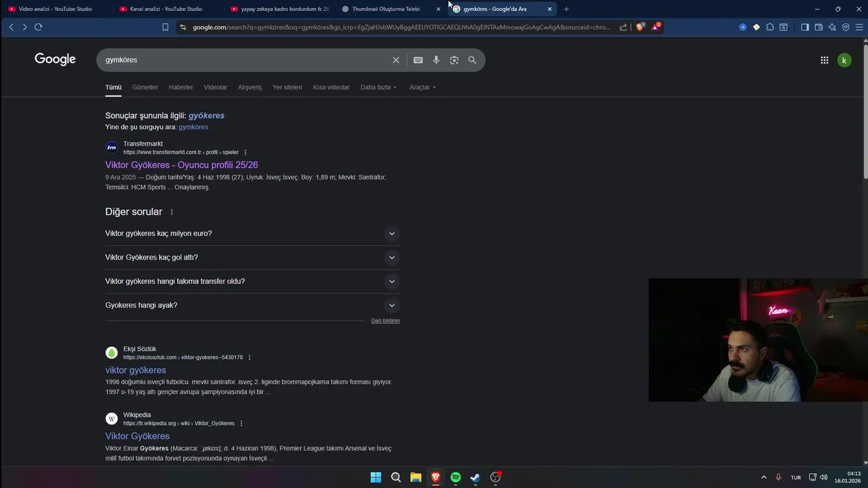Switch to the 'Videolar' tab
868x488 pixels.
(x=216, y=87)
